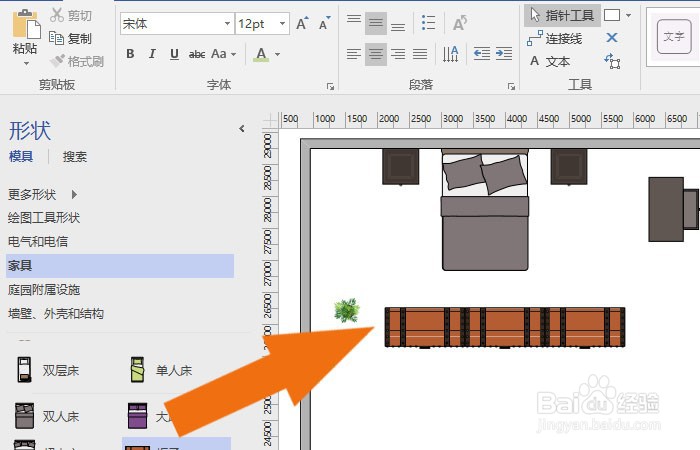Toggle underline formatting

tap(175, 54)
